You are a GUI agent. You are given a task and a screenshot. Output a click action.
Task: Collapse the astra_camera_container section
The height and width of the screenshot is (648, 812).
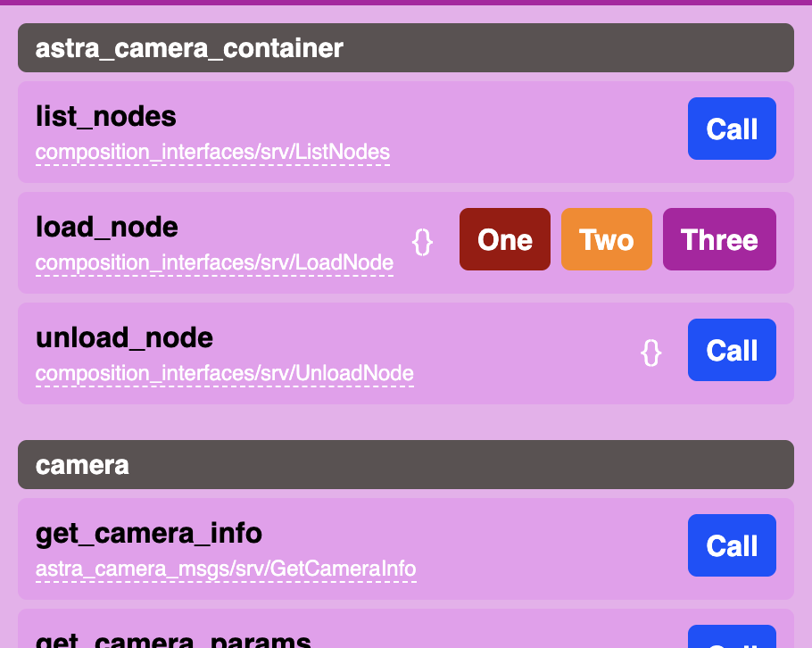point(406,48)
